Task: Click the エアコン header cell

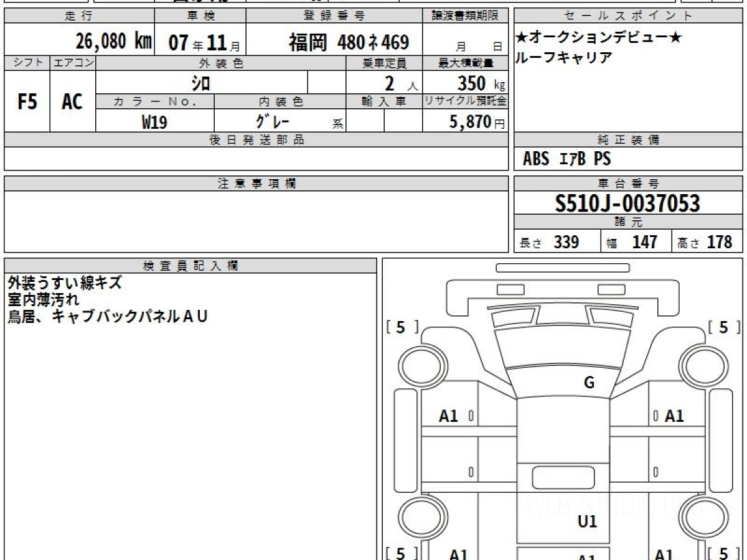Action: coord(73,63)
